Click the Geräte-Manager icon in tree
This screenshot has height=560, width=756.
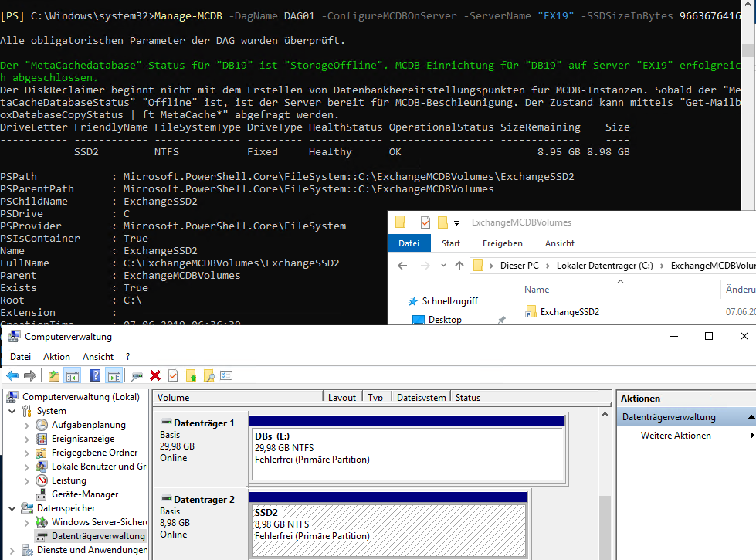[42, 494]
